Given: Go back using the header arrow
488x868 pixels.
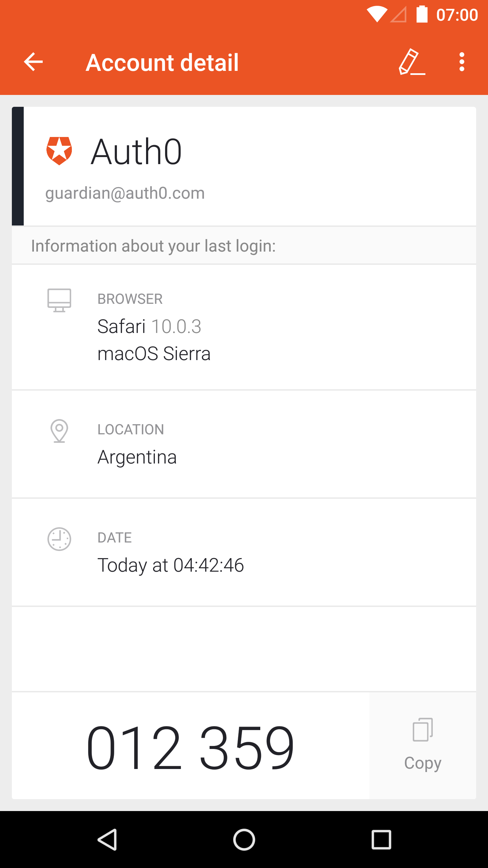Looking at the screenshot, I should 34,62.
